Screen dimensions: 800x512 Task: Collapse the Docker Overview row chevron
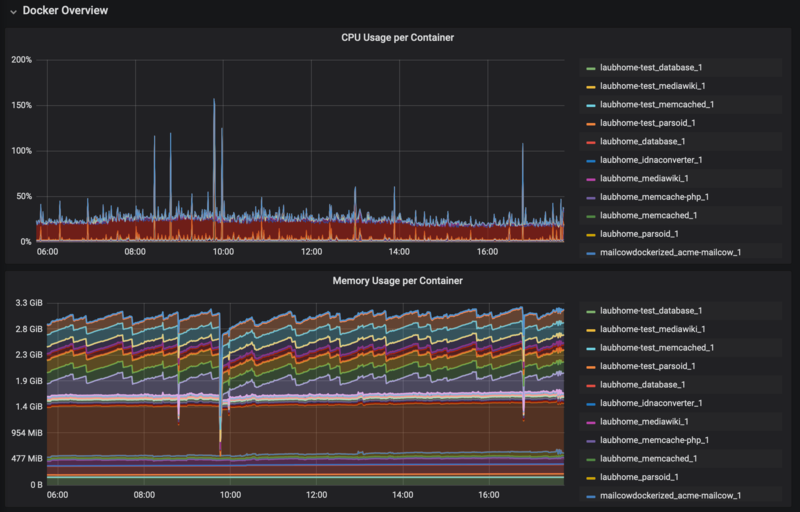pos(12,11)
